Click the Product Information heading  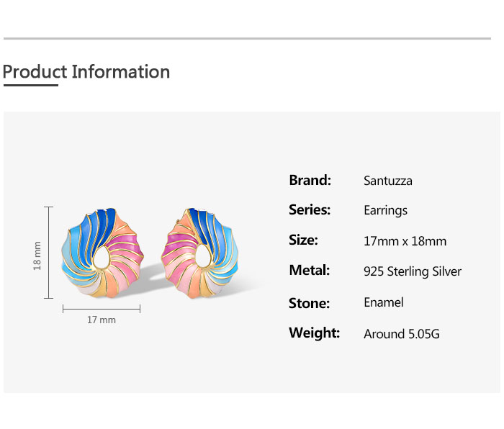click(x=86, y=72)
